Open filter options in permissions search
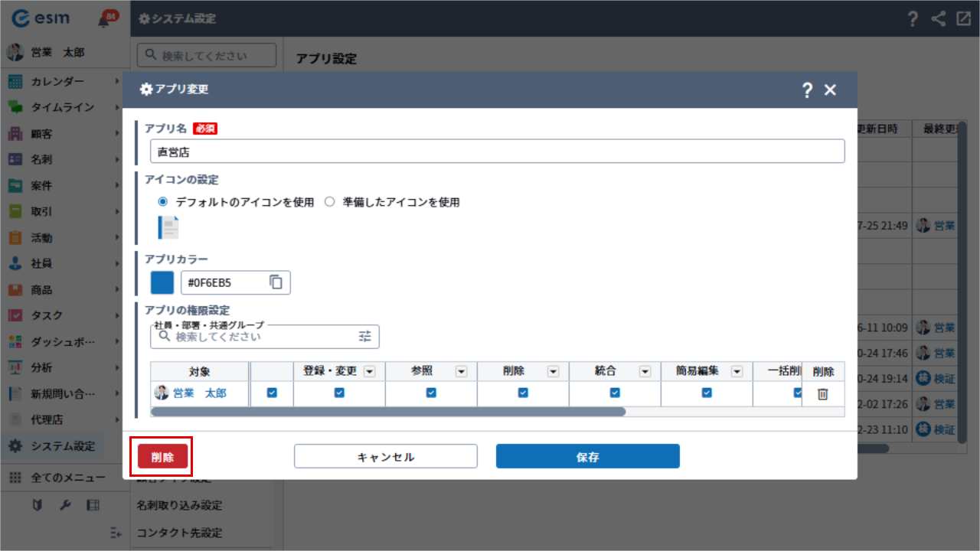 pos(364,336)
